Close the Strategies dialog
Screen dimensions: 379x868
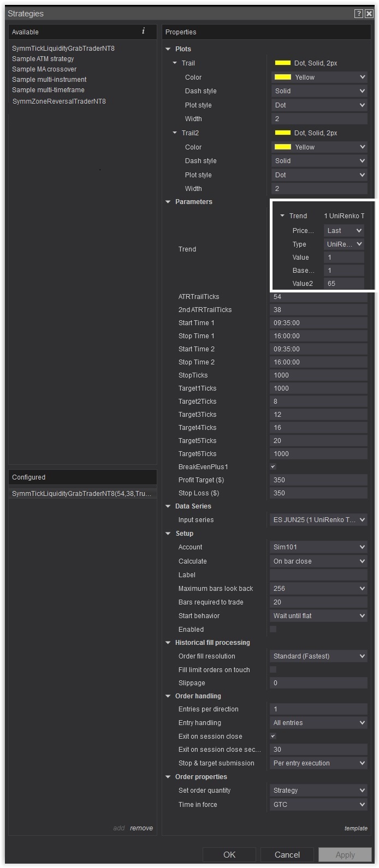click(x=369, y=14)
